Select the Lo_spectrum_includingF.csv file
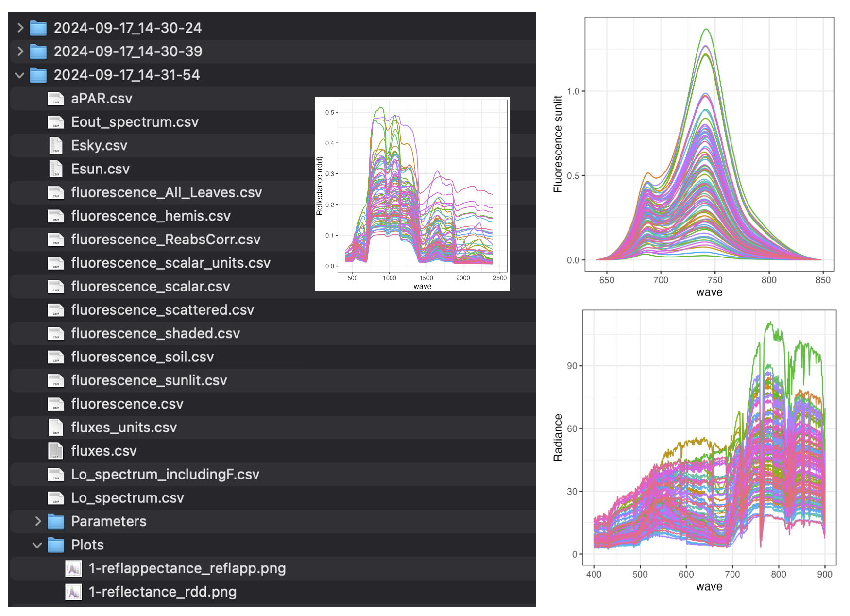 pos(272,475)
